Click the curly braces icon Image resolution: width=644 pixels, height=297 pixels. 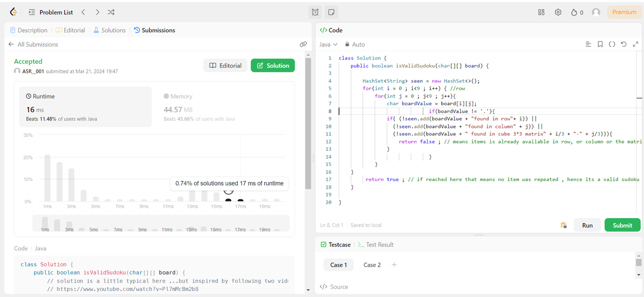point(612,44)
